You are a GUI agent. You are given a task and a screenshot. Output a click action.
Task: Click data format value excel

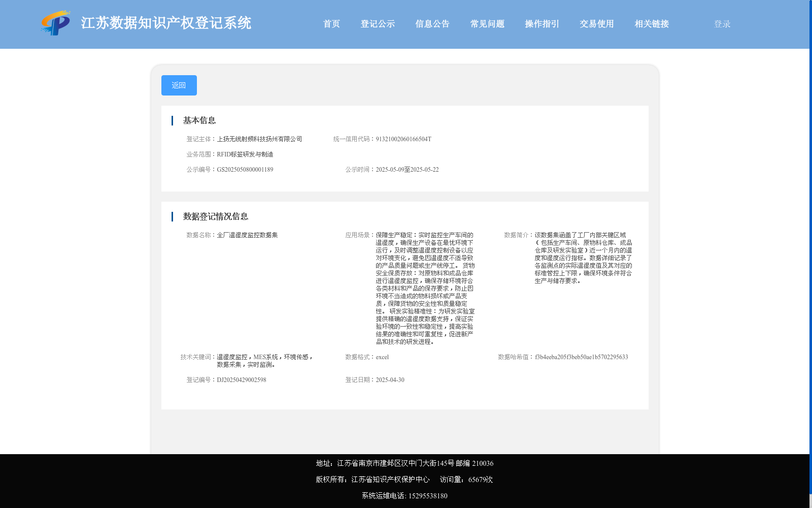point(382,357)
